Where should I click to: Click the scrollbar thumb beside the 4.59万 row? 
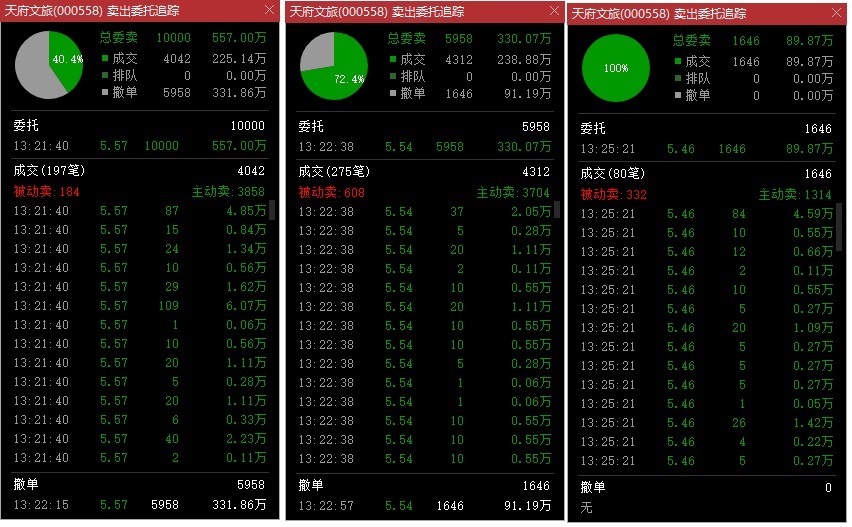[839, 227]
